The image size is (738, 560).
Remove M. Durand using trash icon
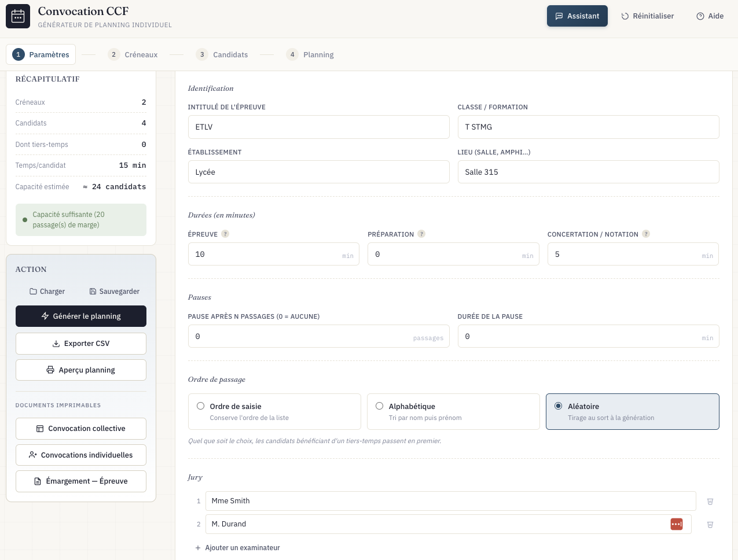[710, 525]
